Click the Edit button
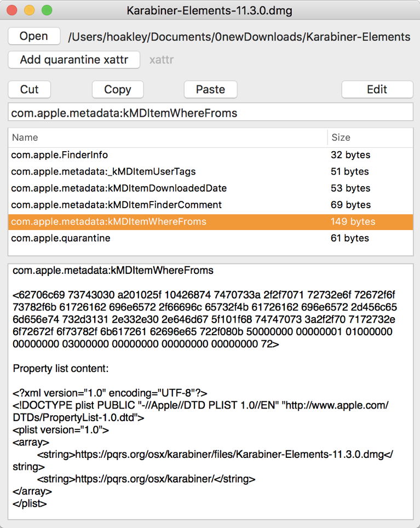This screenshot has height=528, width=420. (377, 89)
